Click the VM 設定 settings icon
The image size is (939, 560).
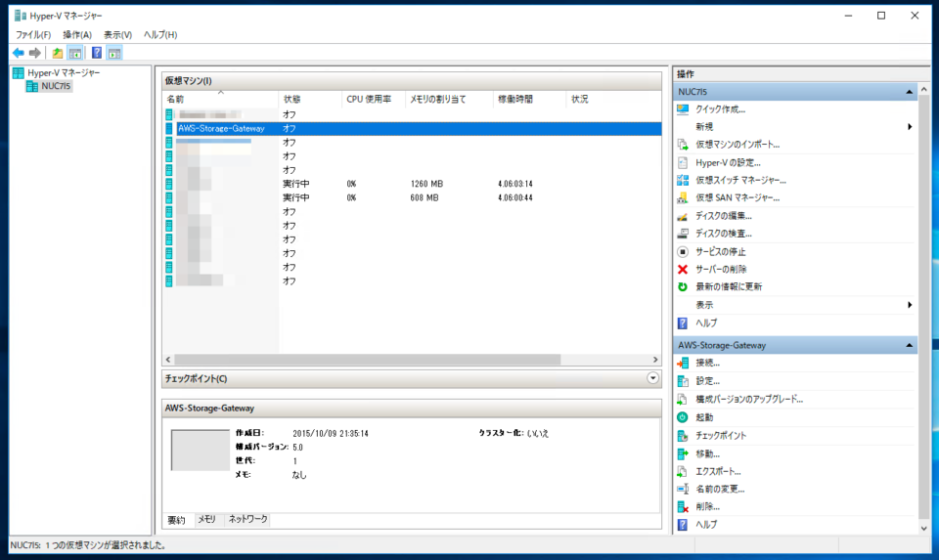coord(683,381)
